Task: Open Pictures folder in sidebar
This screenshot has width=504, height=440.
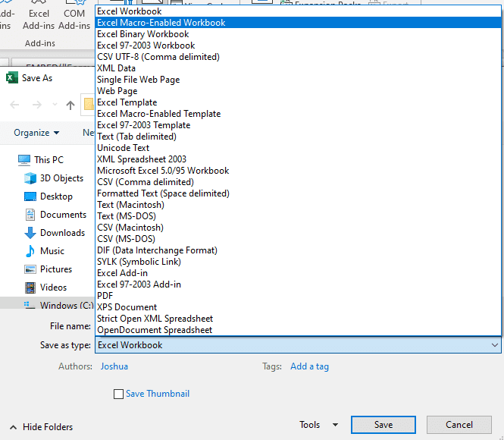Action: [49, 269]
